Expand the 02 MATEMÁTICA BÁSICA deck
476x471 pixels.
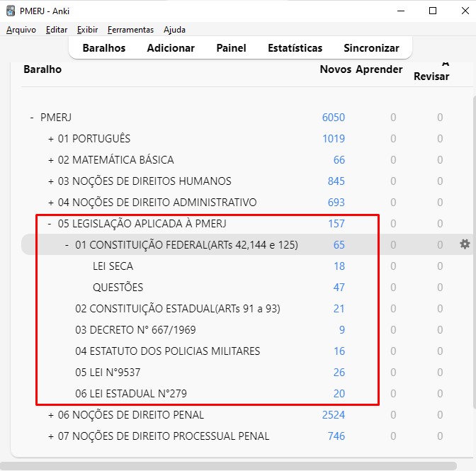51,160
